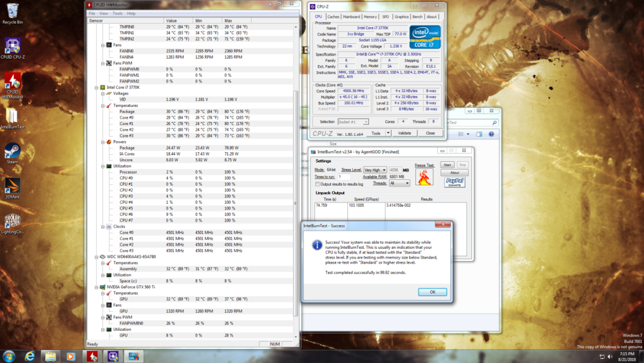The image size is (644, 363).
Task: Click the Close button in CPU-Z
Action: click(430, 133)
